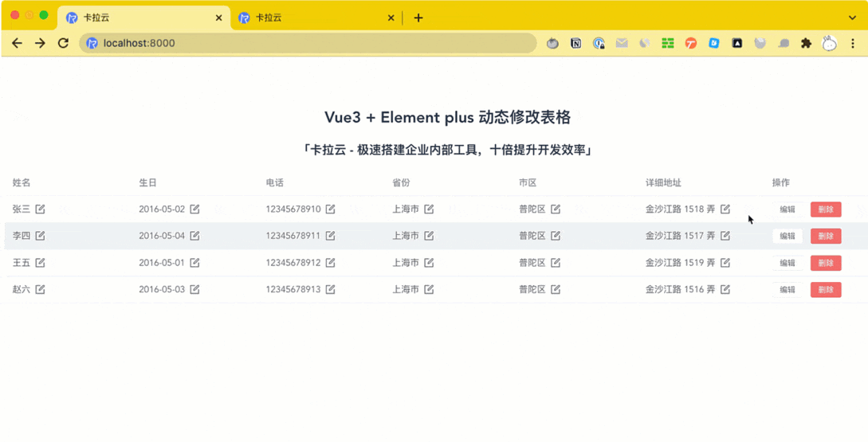Edit 上海市 province in 张三's row

coord(429,209)
